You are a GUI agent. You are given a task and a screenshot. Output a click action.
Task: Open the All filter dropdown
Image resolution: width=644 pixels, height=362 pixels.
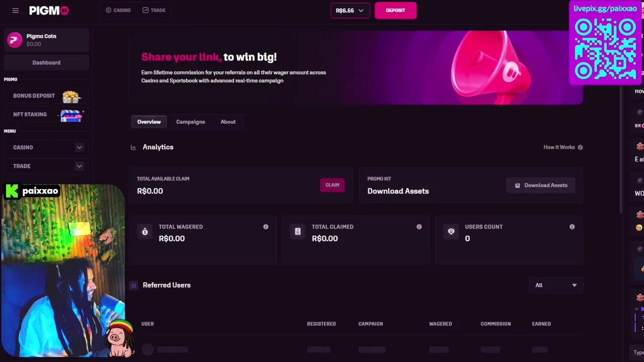coord(556,285)
